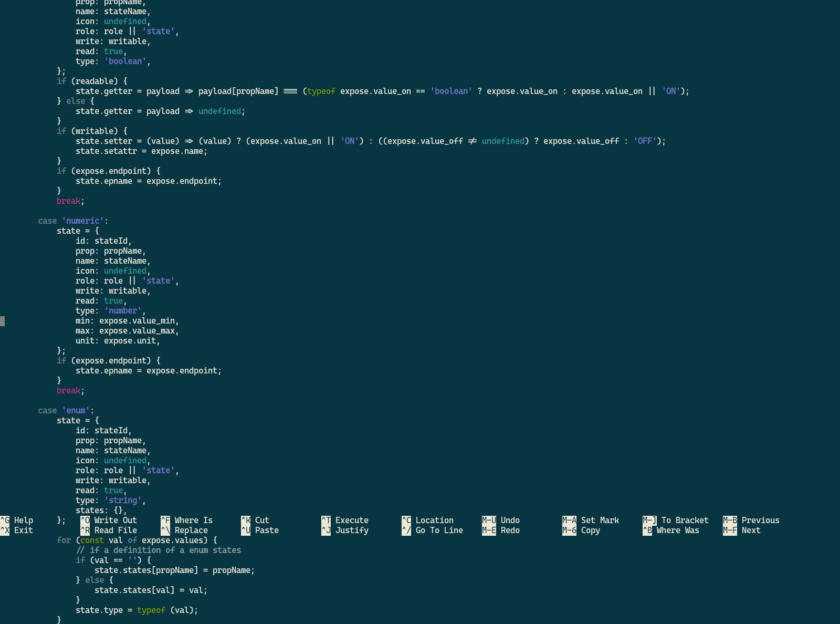
Task: Place cursor on "type: 'string'," line
Action: tap(111, 501)
